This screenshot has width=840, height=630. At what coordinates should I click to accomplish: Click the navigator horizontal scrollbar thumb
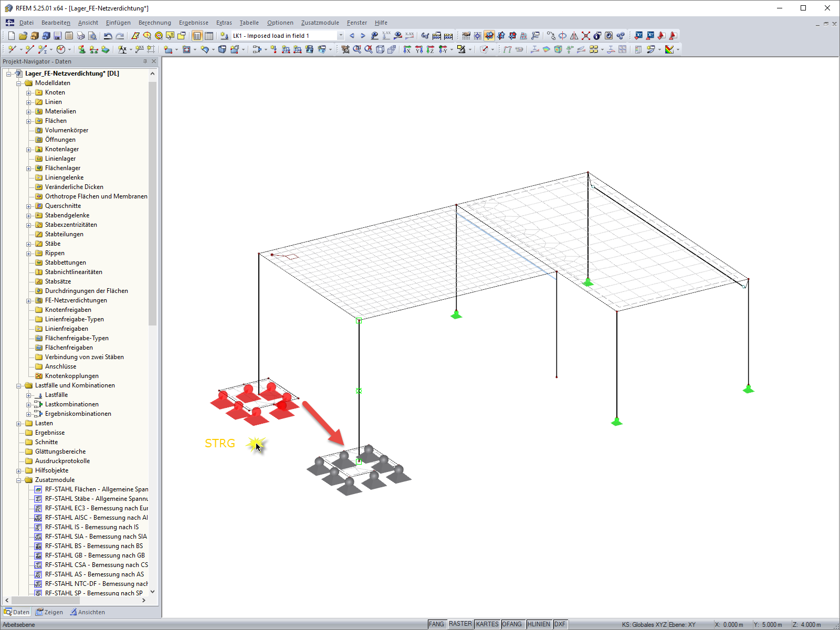click(x=46, y=600)
